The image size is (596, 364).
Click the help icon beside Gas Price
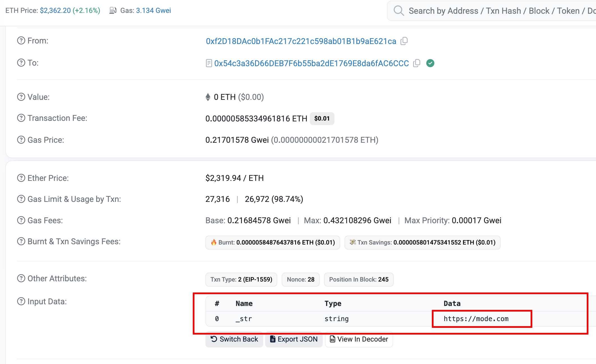(x=21, y=140)
